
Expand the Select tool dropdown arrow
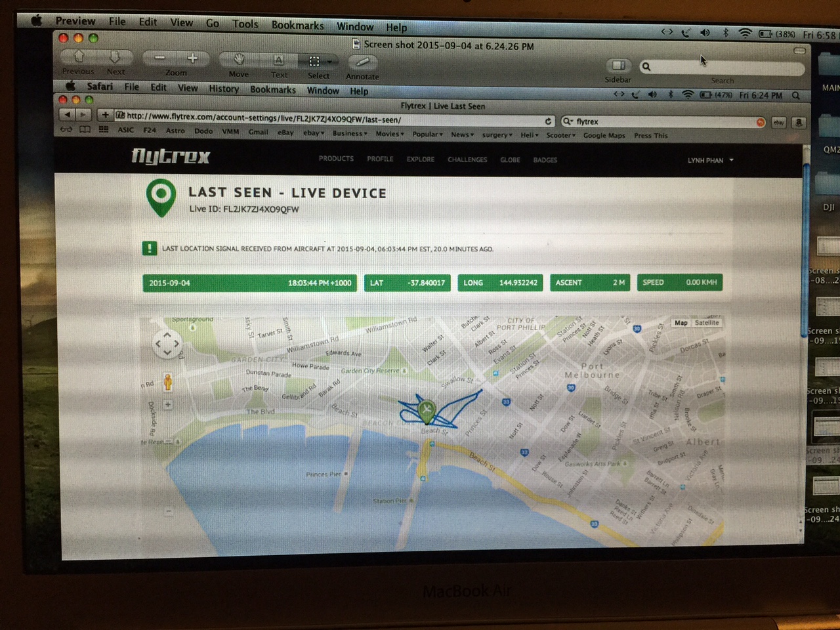(x=330, y=62)
